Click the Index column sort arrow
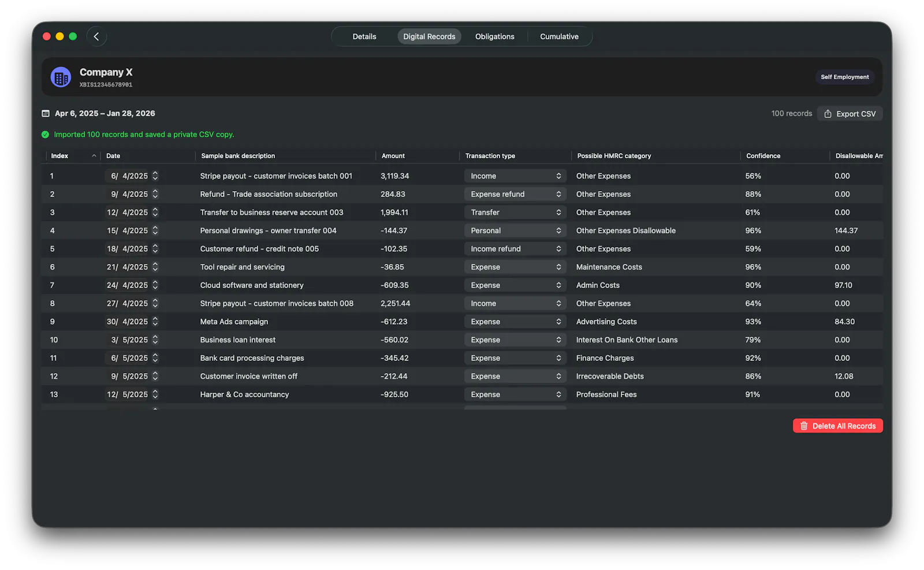 (94, 156)
